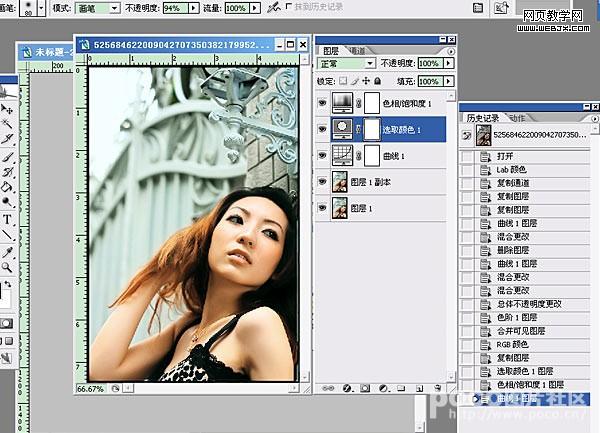This screenshot has height=433, width=600.
Task: Switch to the 图层 tab
Action: pos(331,51)
